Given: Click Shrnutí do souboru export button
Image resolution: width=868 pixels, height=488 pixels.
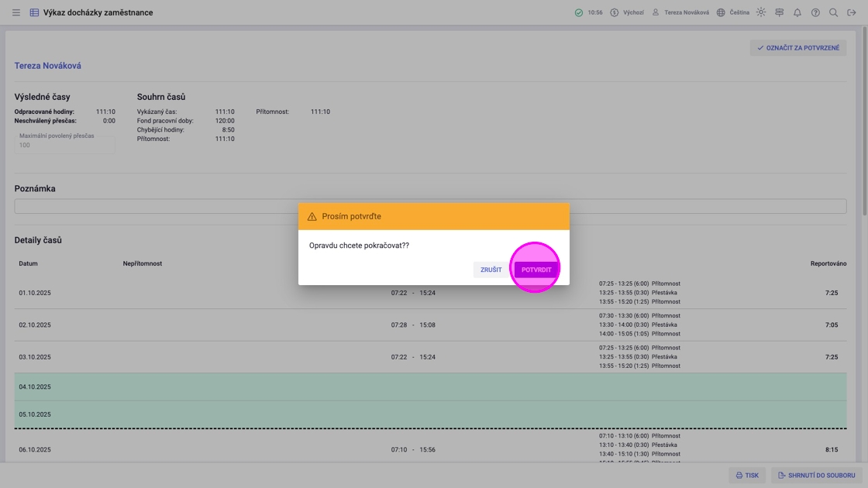Looking at the screenshot, I should [x=817, y=476].
